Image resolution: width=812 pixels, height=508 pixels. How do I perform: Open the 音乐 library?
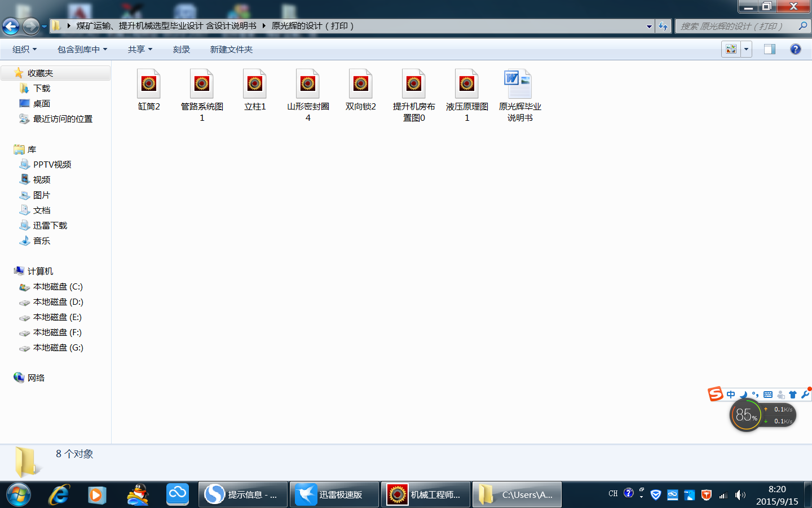pos(42,241)
